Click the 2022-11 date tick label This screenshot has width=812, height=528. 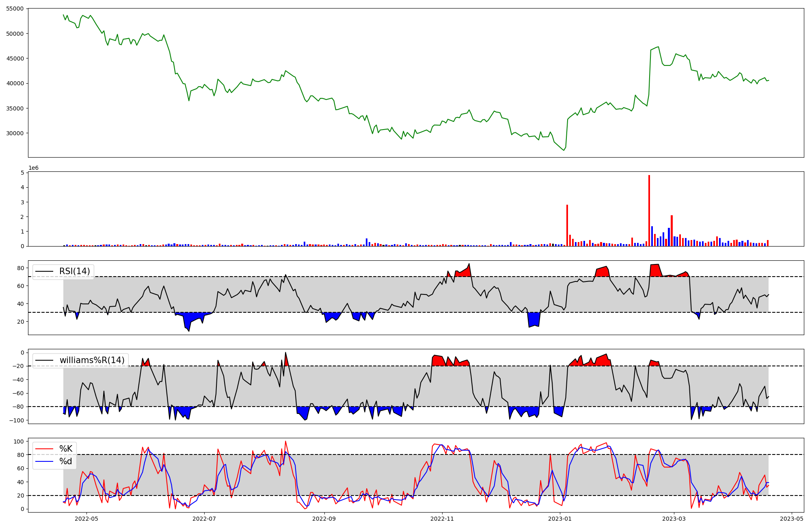coord(442,519)
